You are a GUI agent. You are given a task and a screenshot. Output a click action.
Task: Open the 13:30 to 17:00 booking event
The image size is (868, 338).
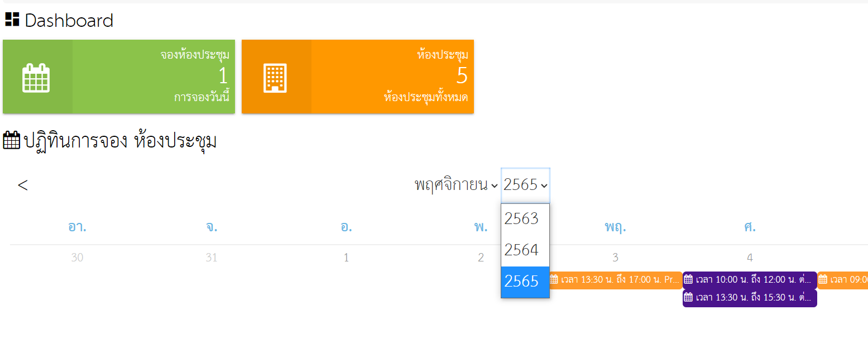point(615,279)
